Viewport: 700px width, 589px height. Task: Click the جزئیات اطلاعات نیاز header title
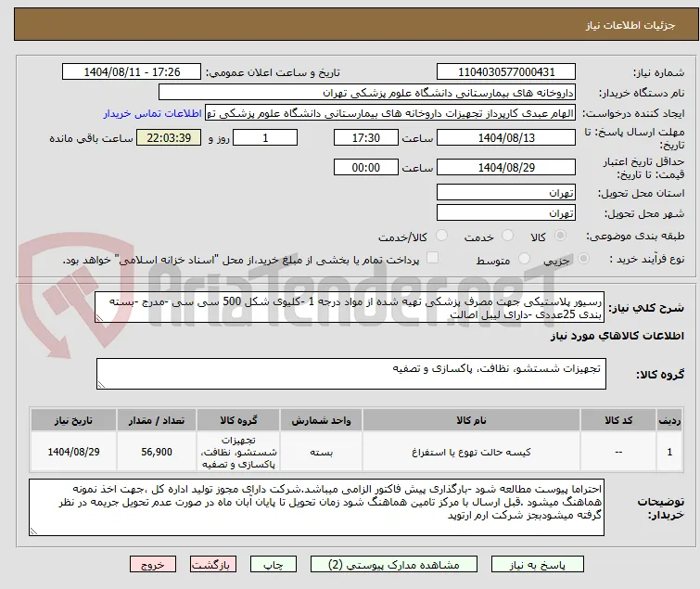630,25
